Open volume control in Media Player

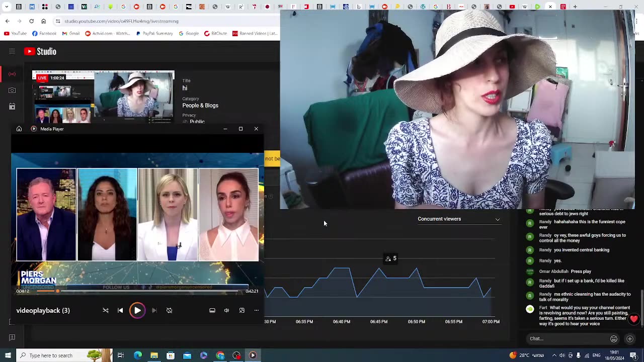coord(226,310)
